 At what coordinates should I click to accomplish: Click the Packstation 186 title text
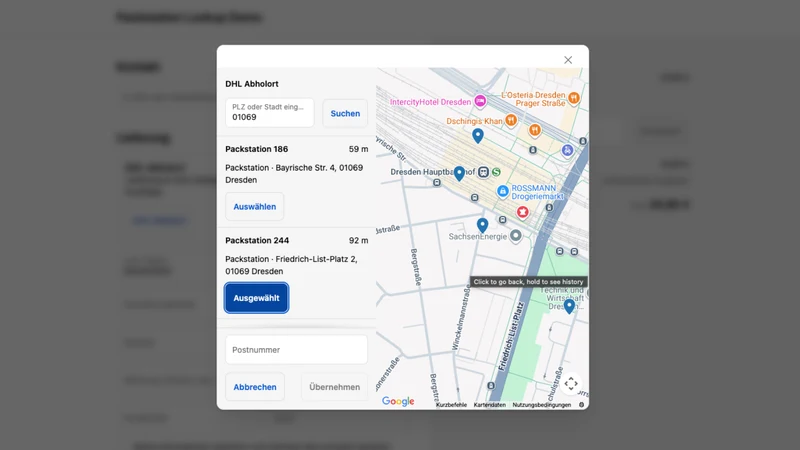click(257, 149)
